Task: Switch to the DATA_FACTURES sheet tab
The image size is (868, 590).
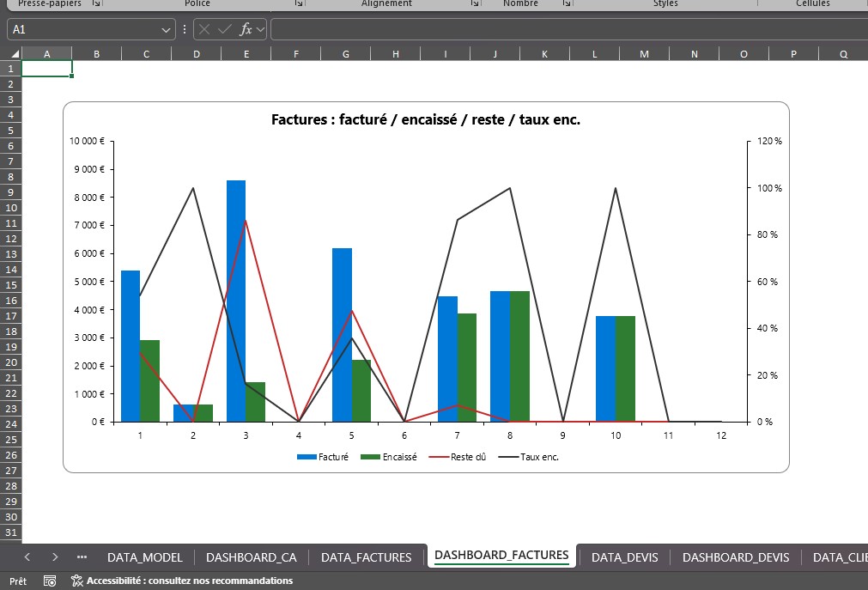Action: [x=366, y=557]
